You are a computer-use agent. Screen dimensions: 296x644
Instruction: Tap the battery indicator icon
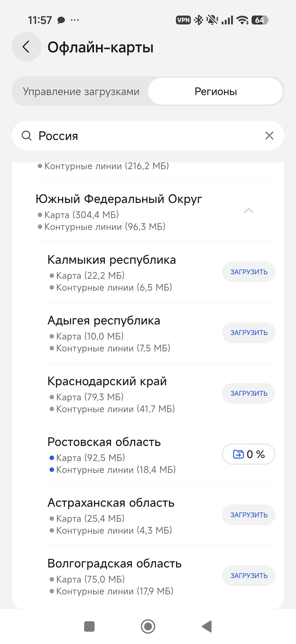(x=260, y=20)
